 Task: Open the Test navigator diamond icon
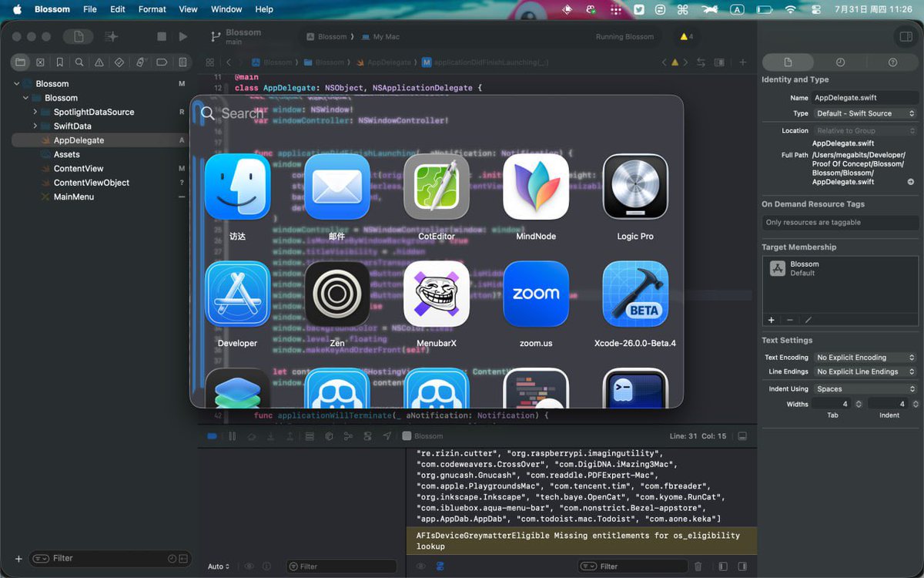119,62
